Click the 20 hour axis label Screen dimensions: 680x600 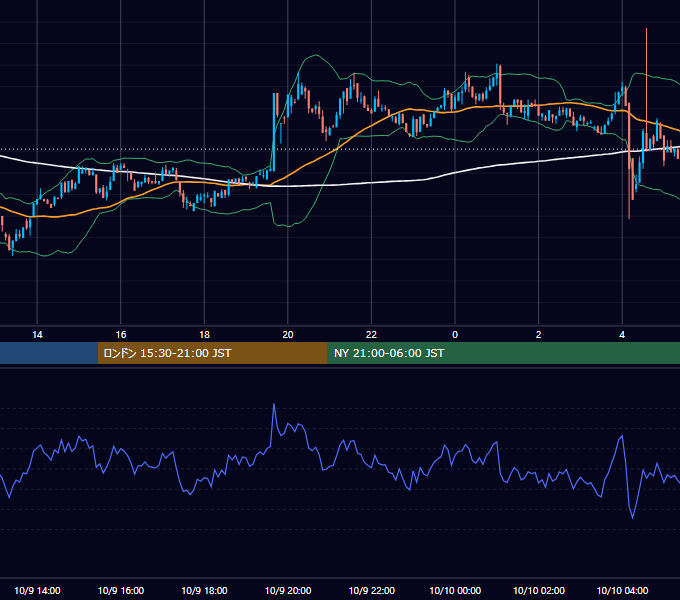288,335
